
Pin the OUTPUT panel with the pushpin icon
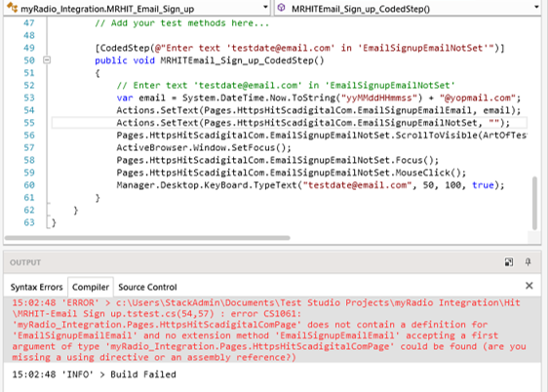(528, 262)
